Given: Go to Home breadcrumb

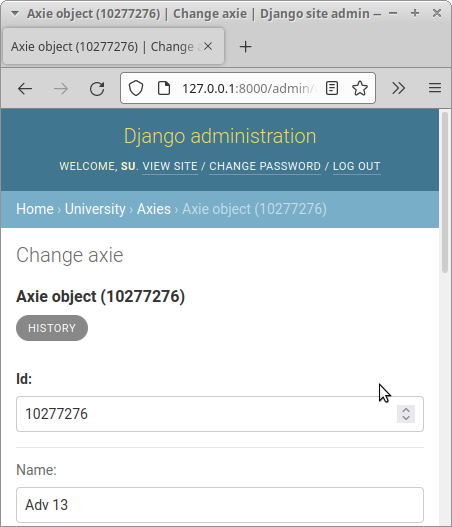Looking at the screenshot, I should 35,209.
